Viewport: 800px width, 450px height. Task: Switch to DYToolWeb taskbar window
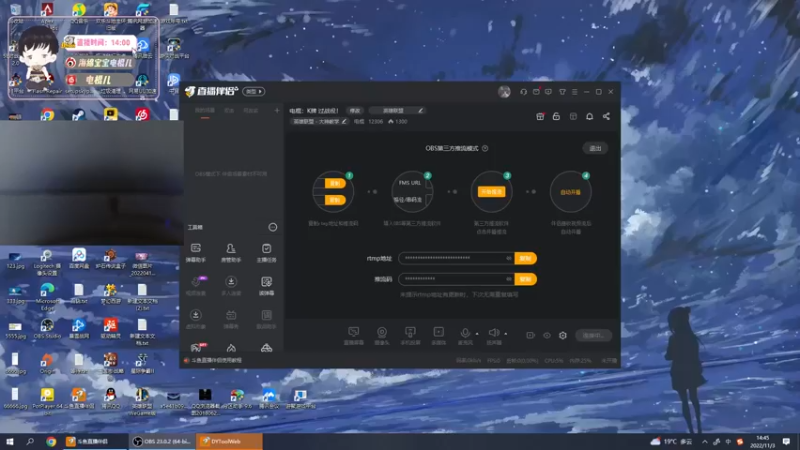pos(229,442)
